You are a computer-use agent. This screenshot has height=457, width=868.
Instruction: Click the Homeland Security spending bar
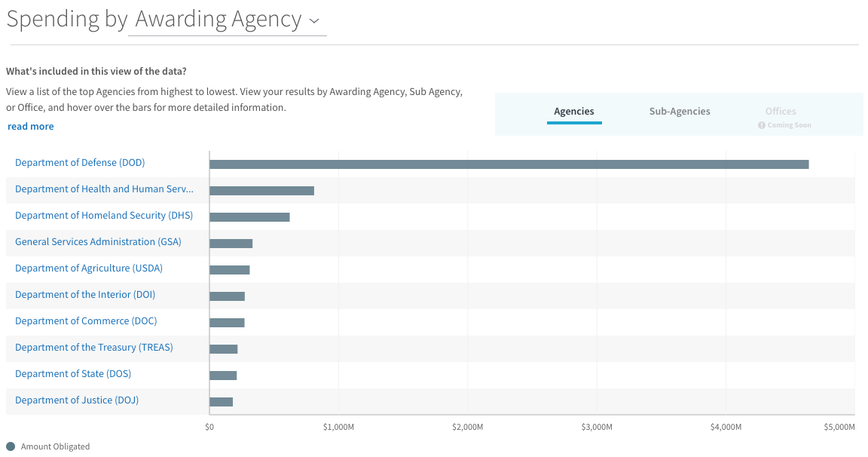(249, 217)
